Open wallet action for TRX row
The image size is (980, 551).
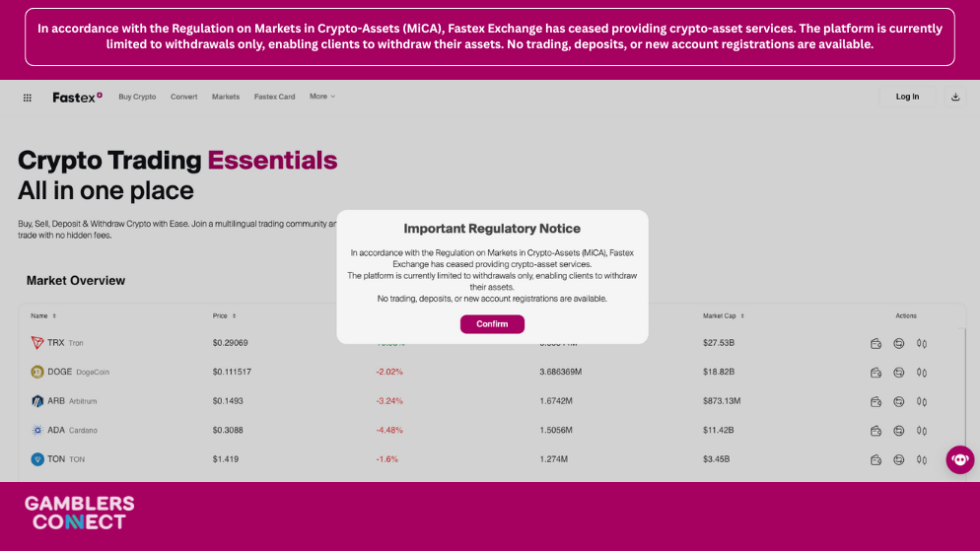875,343
